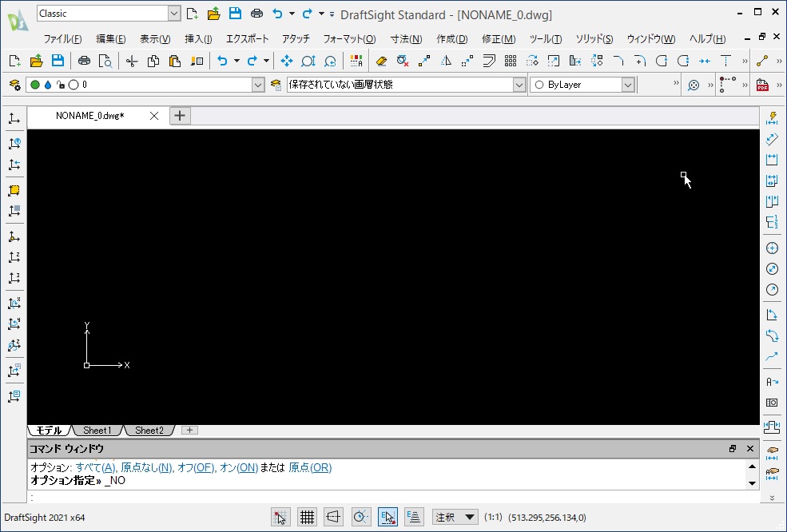Screen dimensions: 787x532
Task: Open the Classic workspace dropdown
Action: 174,14
